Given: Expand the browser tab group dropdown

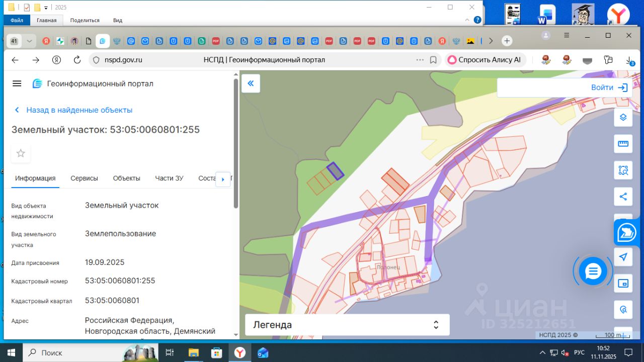Looking at the screenshot, I should 29,41.
